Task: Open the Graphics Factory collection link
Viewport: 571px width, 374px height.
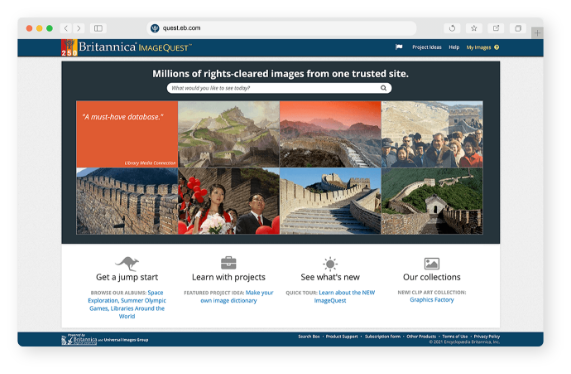Action: coord(432,300)
